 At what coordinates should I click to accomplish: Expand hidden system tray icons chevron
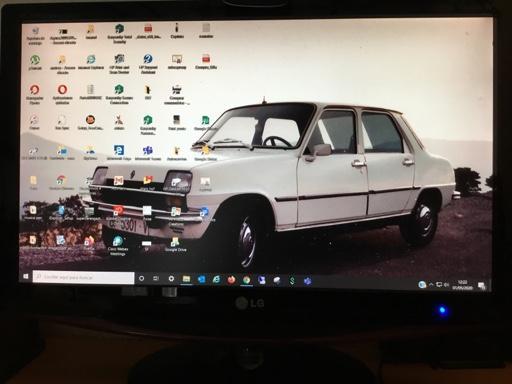(x=431, y=284)
